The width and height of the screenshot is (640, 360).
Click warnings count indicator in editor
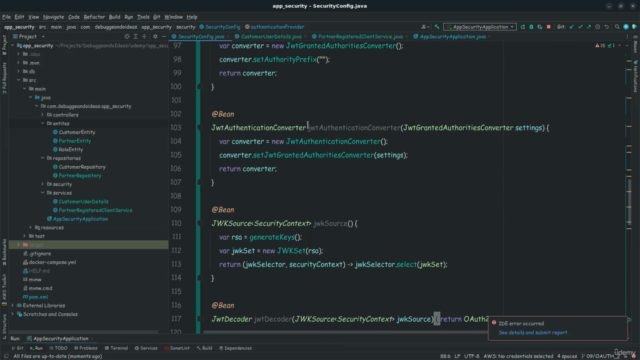click(x=600, y=46)
